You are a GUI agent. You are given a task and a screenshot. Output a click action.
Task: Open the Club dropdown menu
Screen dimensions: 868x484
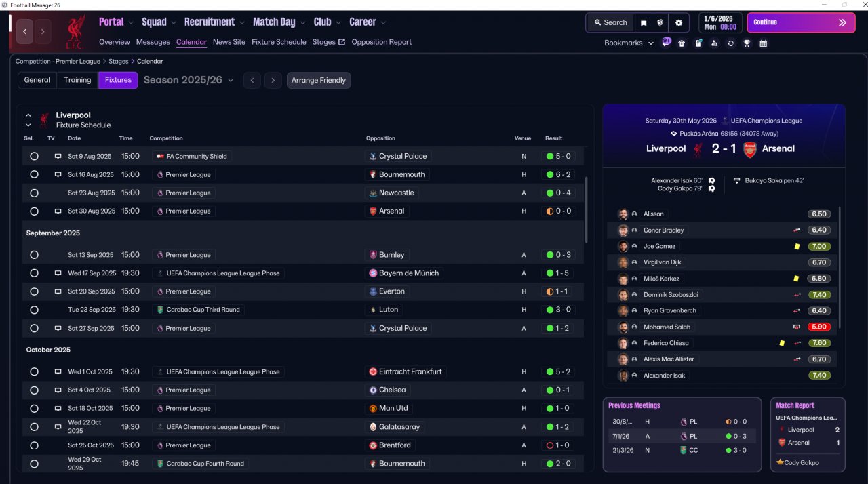click(x=327, y=22)
